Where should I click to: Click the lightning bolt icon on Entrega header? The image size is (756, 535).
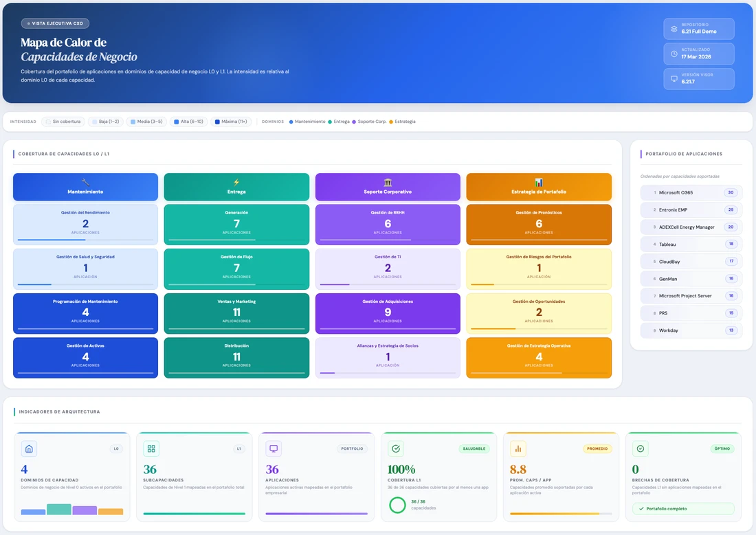pyautogui.click(x=236, y=181)
